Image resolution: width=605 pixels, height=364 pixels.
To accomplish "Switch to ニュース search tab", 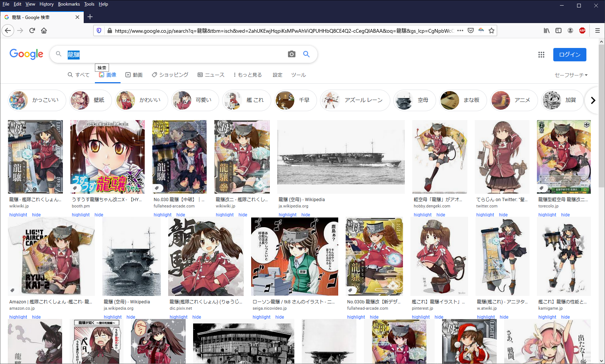I will coord(211,75).
